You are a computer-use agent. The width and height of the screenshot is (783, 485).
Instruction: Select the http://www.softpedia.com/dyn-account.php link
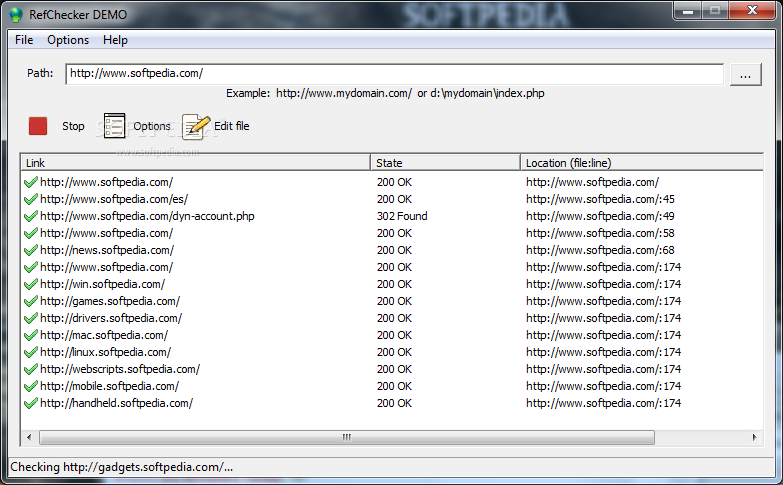tap(147, 216)
